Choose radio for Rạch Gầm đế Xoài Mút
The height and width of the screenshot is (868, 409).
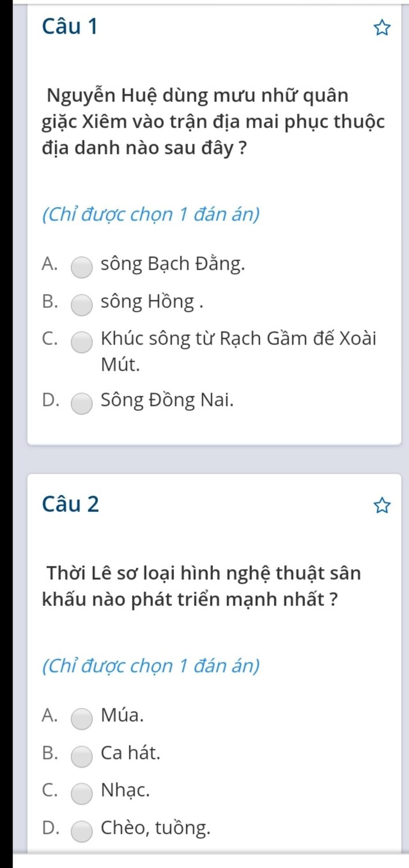click(x=82, y=342)
